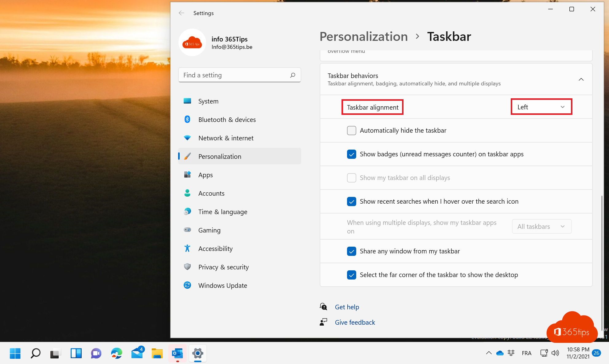Click the Get help link
The height and width of the screenshot is (364, 609).
[x=346, y=307]
